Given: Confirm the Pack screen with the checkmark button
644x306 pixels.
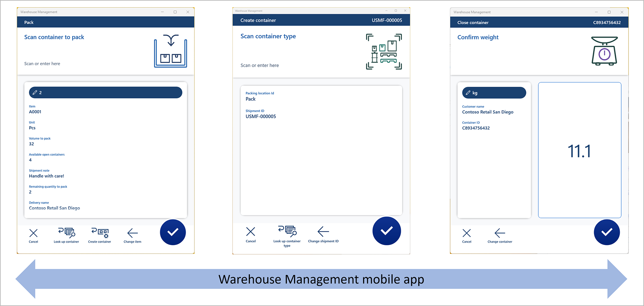Looking at the screenshot, I should click(x=172, y=232).
